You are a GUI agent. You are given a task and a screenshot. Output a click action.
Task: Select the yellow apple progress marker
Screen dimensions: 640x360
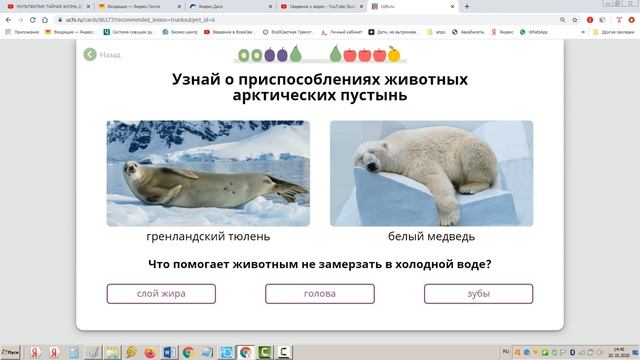(x=394, y=54)
